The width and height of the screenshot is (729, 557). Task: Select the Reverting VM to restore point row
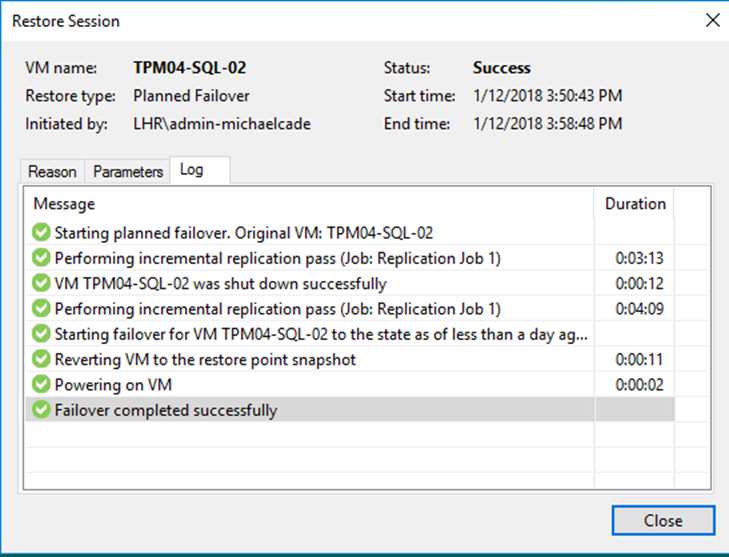click(x=350, y=359)
